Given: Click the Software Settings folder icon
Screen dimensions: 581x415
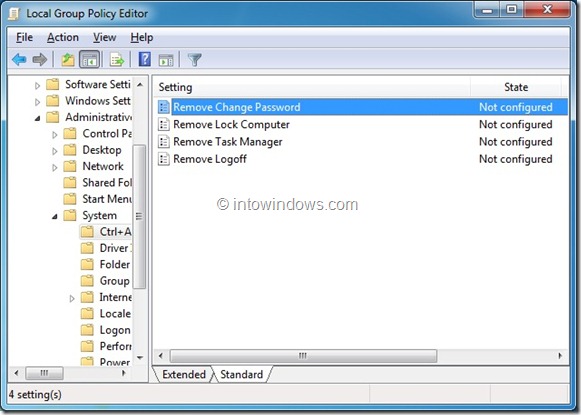Looking at the screenshot, I should [x=53, y=84].
